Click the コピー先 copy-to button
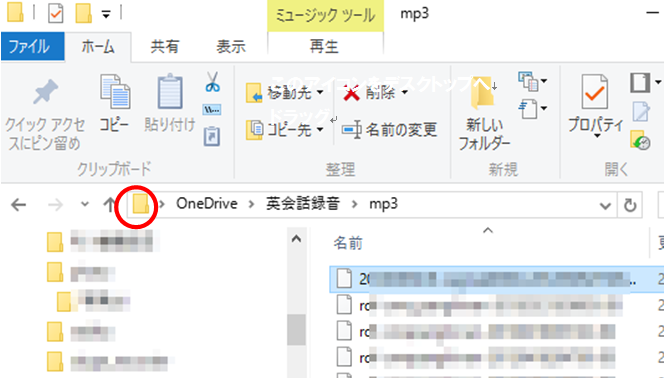Image resolution: width=664 pixels, height=378 pixels. click(284, 130)
